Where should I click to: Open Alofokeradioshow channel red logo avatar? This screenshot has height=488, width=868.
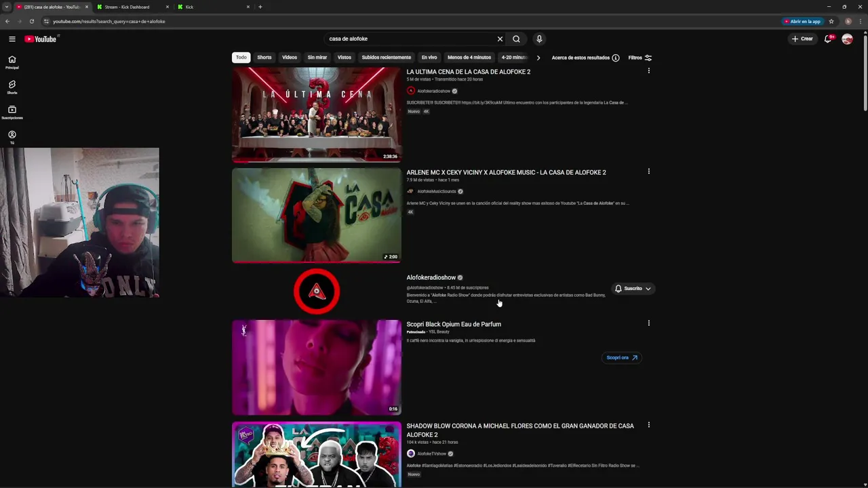point(317,291)
